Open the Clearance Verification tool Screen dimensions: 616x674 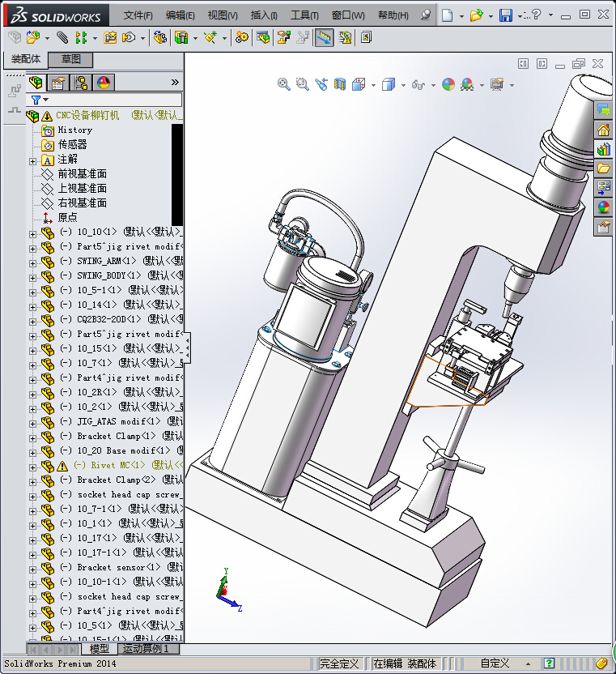(345, 38)
